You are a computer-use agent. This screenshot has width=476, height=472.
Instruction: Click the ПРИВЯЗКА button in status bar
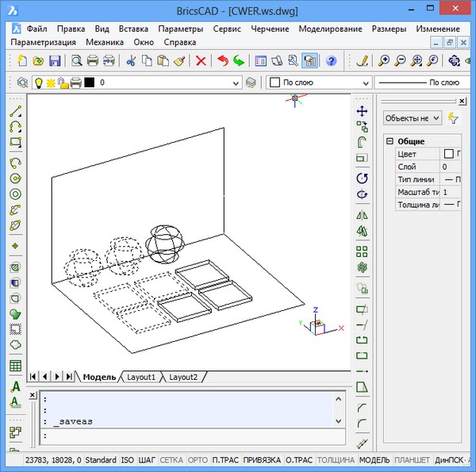tap(262, 460)
